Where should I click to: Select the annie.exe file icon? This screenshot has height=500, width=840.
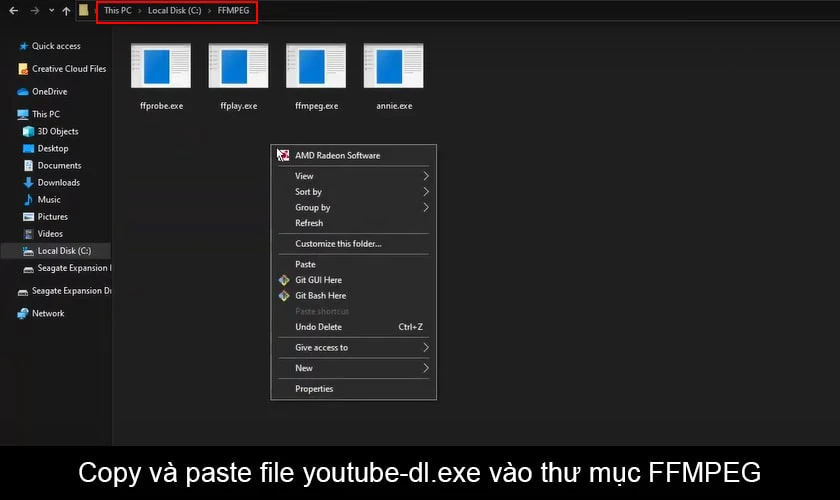click(394, 66)
